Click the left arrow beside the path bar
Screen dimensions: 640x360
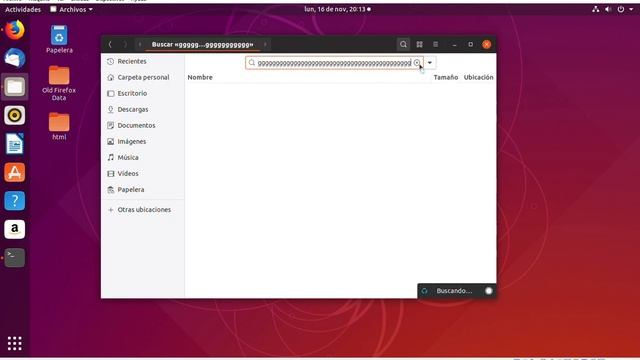(x=140, y=44)
